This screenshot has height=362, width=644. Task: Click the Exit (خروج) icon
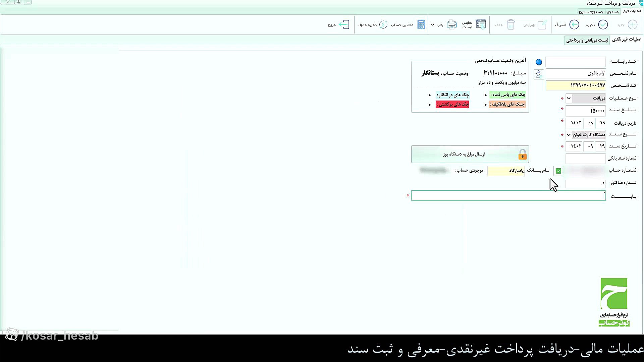(344, 25)
